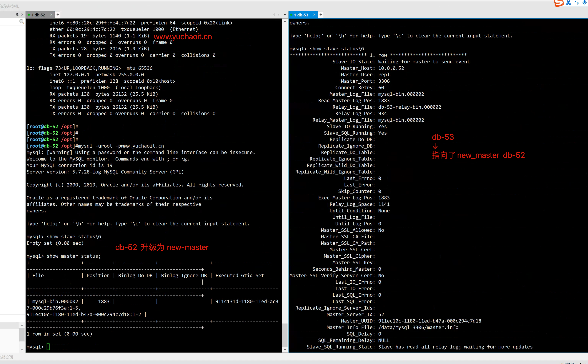The height and width of the screenshot is (364, 588).
Task: Click the mysql prompt cursor in db-52
Action: tap(48, 347)
